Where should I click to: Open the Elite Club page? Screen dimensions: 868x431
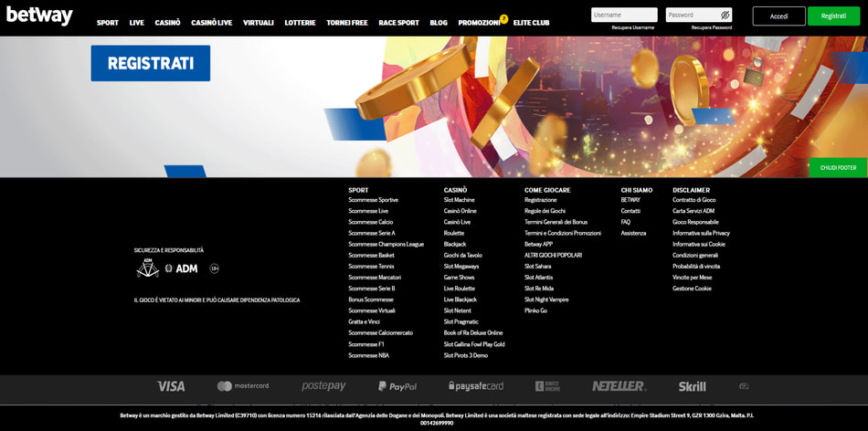coord(532,23)
